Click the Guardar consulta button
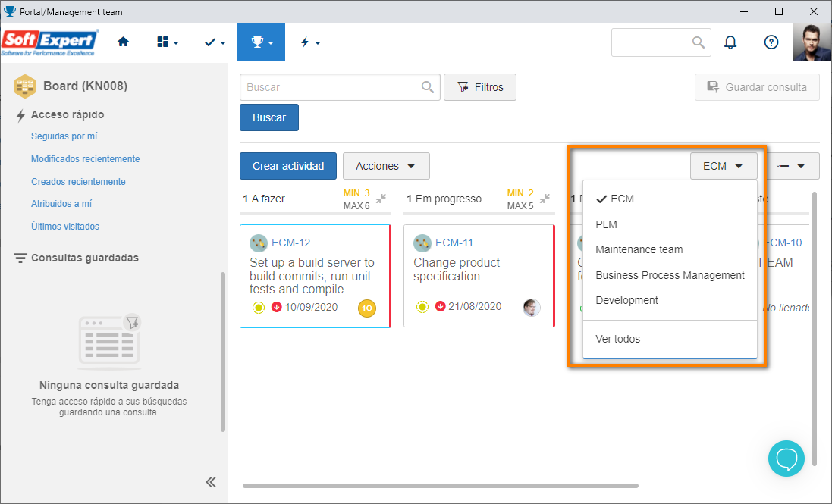Image resolution: width=832 pixels, height=504 pixels. tap(757, 87)
